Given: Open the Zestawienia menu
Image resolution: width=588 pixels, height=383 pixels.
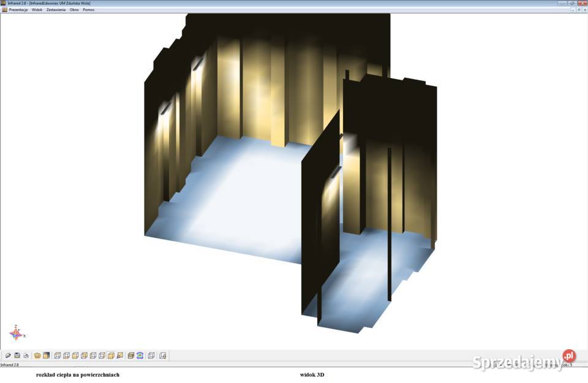Looking at the screenshot, I should point(56,10).
